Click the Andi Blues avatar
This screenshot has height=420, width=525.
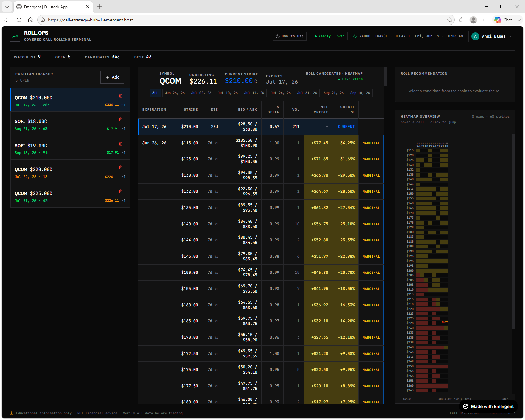pyautogui.click(x=475, y=36)
